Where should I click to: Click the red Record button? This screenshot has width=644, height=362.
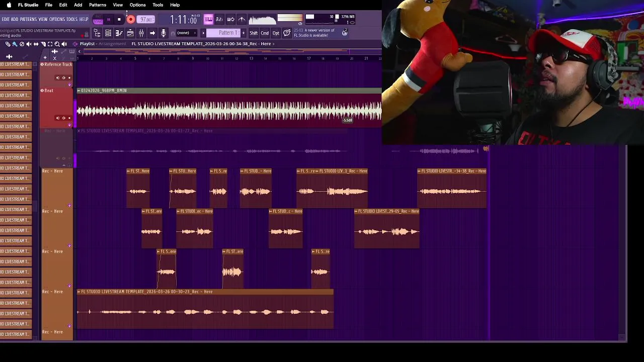[130, 20]
